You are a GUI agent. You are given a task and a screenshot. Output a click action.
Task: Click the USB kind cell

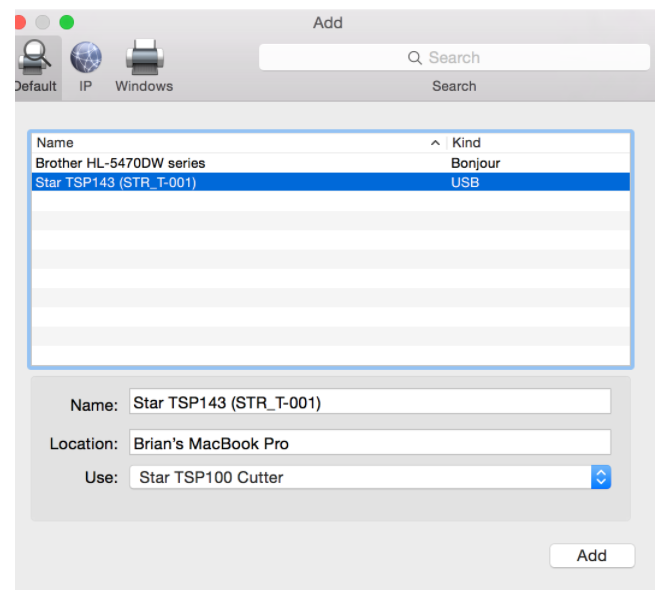(465, 182)
